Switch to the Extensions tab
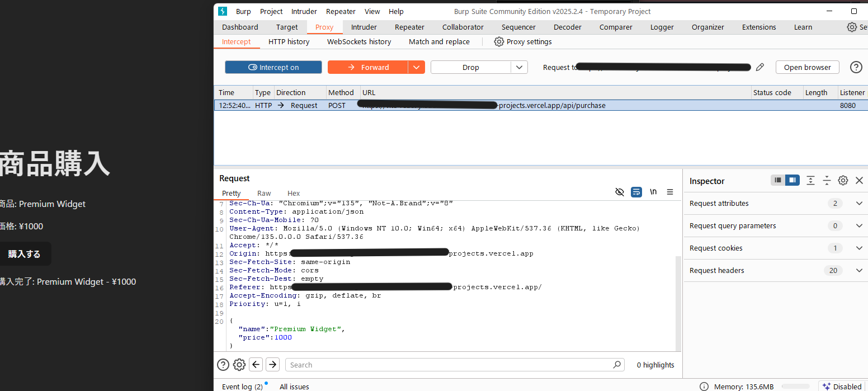Screen dimensions: 868x391 pos(759,27)
